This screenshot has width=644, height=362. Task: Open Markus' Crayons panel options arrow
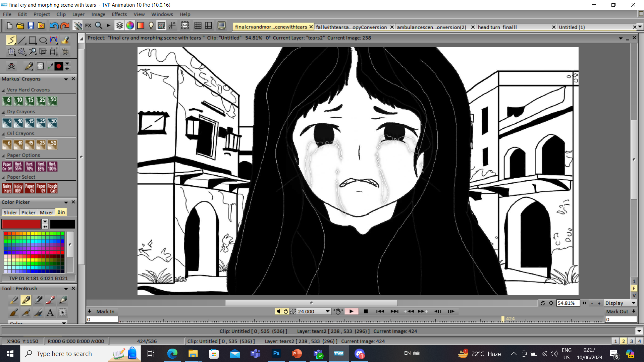tap(66, 79)
